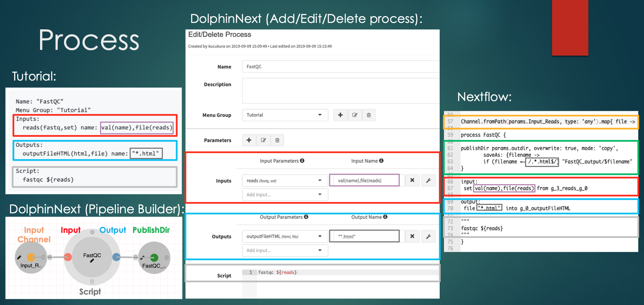Edit the Tutorial menu group
The height and width of the screenshot is (305, 644).
355,115
